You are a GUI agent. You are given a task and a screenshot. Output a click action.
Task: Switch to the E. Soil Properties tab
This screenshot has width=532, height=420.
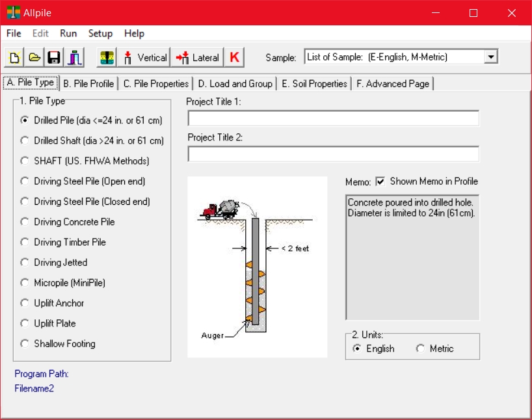pos(314,83)
